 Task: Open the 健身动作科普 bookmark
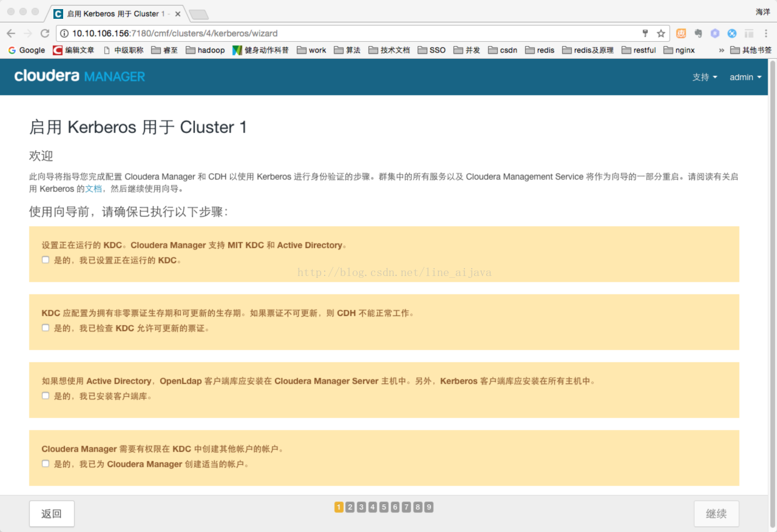(261, 50)
